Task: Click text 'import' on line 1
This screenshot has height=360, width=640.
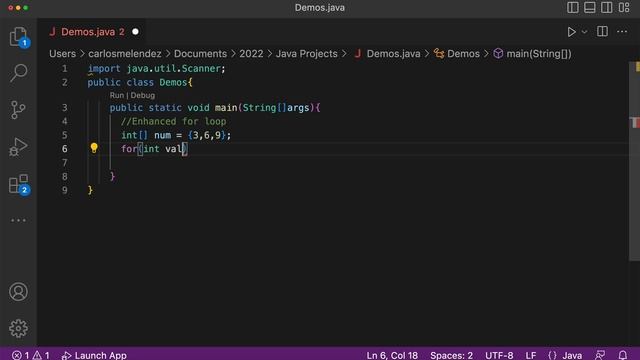Action: point(104,69)
